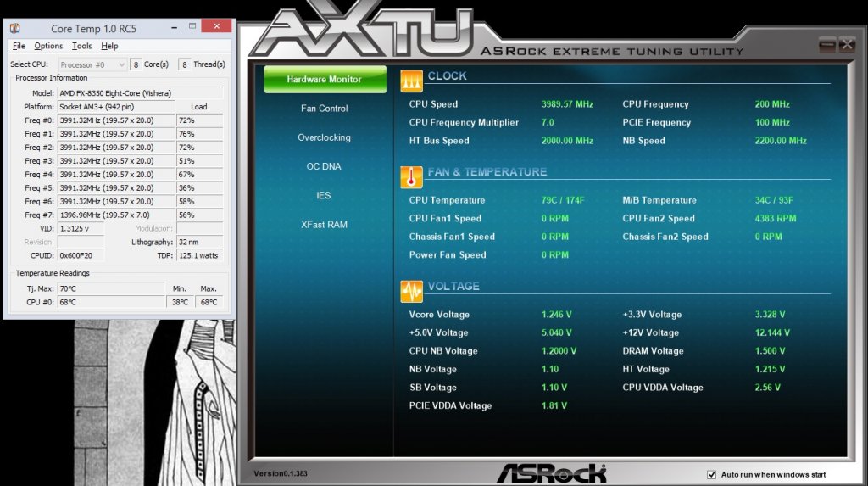This screenshot has height=486, width=868.
Task: Click the Platform field Socket AM3+ (942 pin)
Action: coord(116,106)
